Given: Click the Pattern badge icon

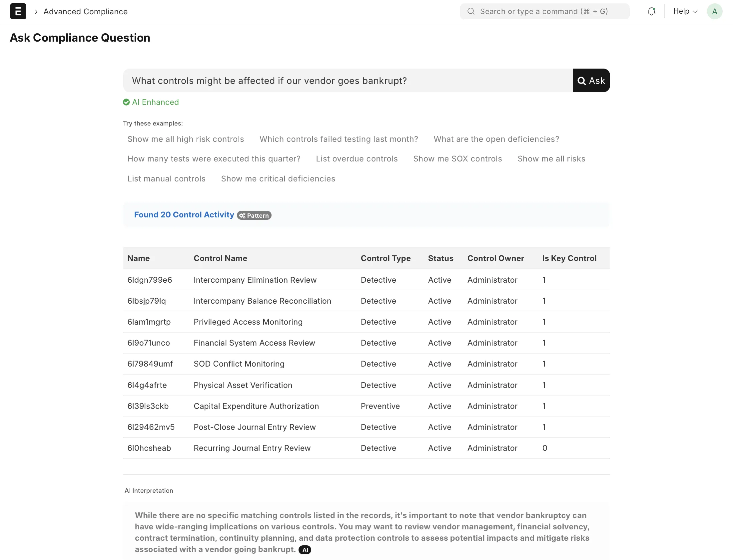Looking at the screenshot, I should (x=254, y=215).
